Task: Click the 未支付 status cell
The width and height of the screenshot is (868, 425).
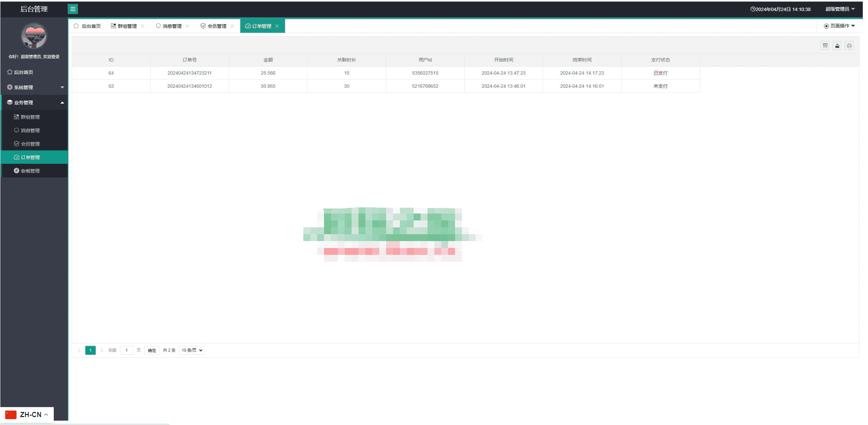Action: click(661, 86)
